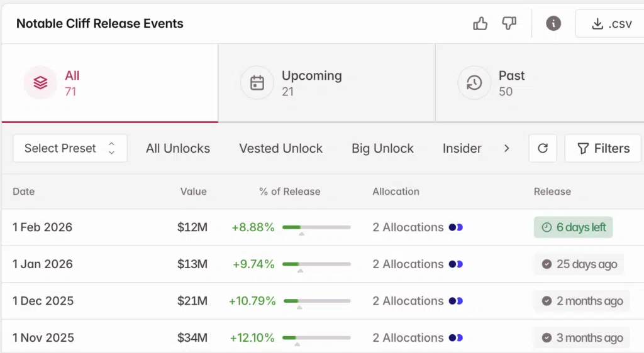Open the Select Preset dropdown

pyautogui.click(x=70, y=148)
